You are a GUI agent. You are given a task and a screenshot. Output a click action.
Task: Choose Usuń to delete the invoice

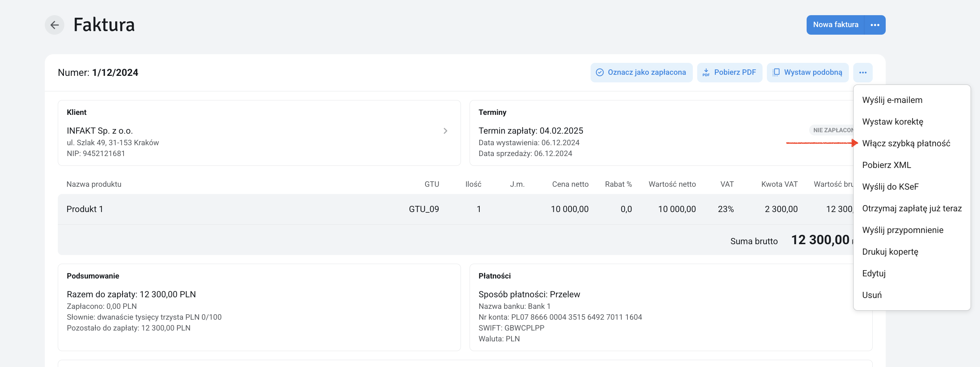pos(911,295)
